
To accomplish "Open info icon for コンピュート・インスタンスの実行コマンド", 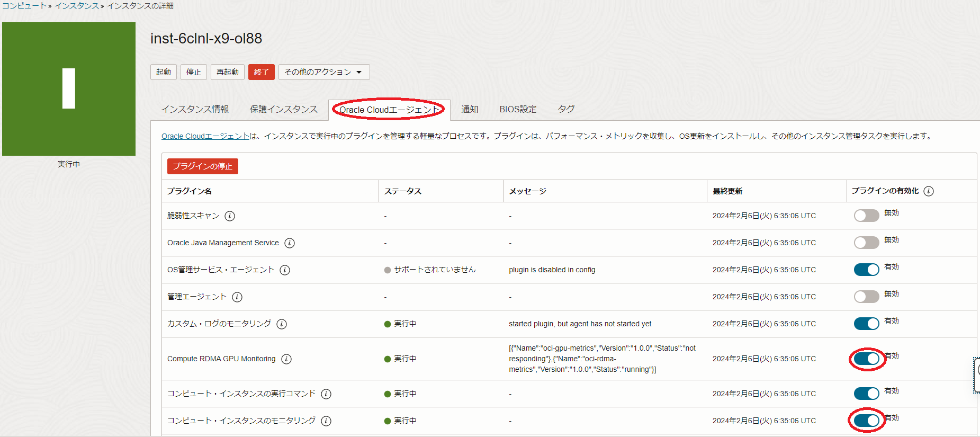I will pos(326,394).
